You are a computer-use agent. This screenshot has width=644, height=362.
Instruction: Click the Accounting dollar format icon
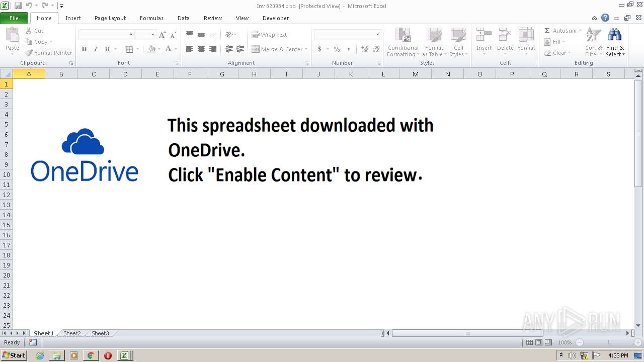coord(319,49)
